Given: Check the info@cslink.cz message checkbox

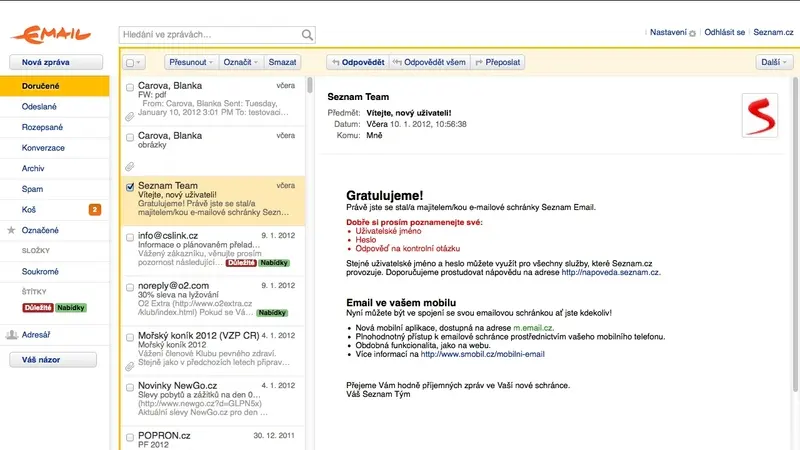Looking at the screenshot, I should 130,237.
